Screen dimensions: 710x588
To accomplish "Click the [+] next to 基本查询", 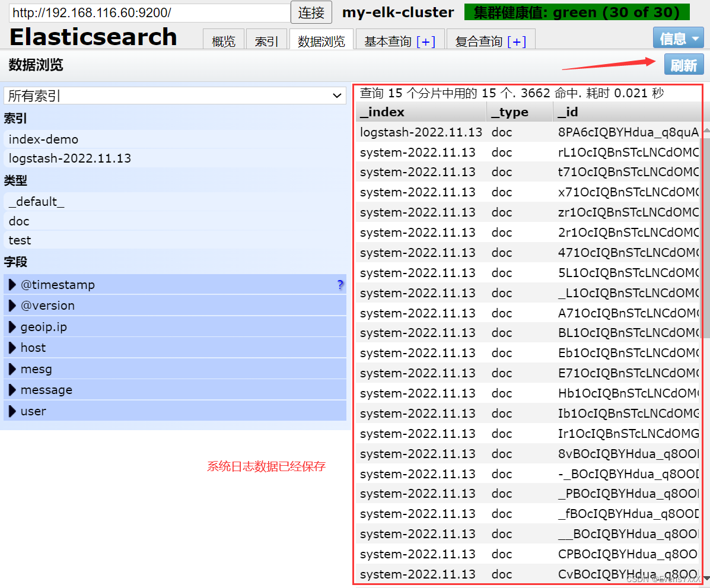I will (426, 42).
